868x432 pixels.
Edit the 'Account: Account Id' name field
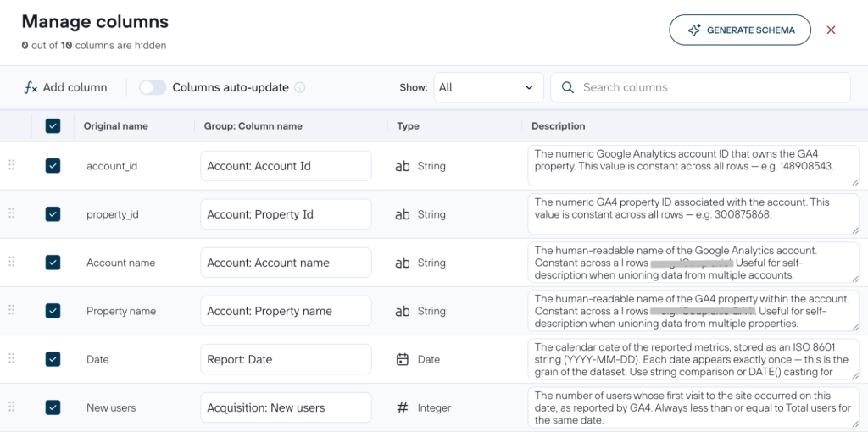coord(286,166)
